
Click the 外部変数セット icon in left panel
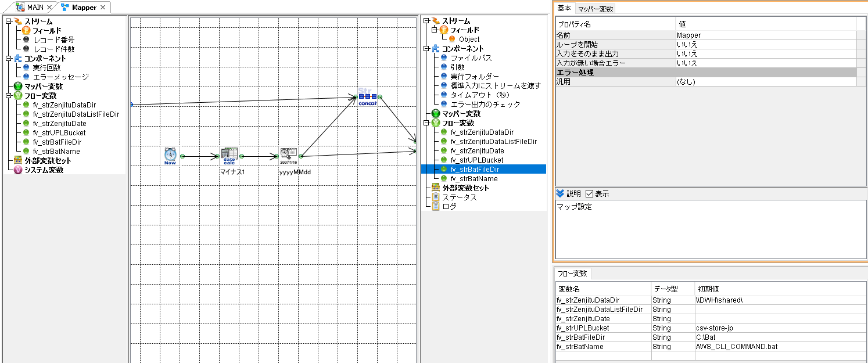coord(17,160)
